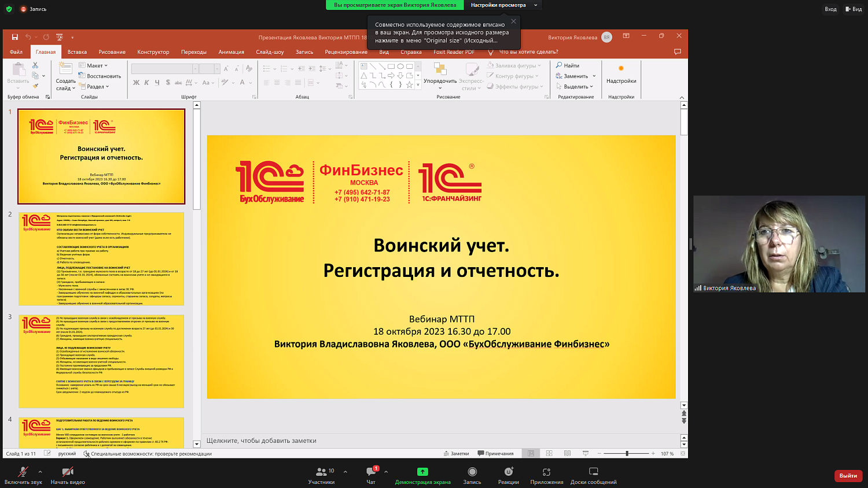Adjust the zoom slider handle
This screenshot has width=868, height=488.
pyautogui.click(x=627, y=453)
